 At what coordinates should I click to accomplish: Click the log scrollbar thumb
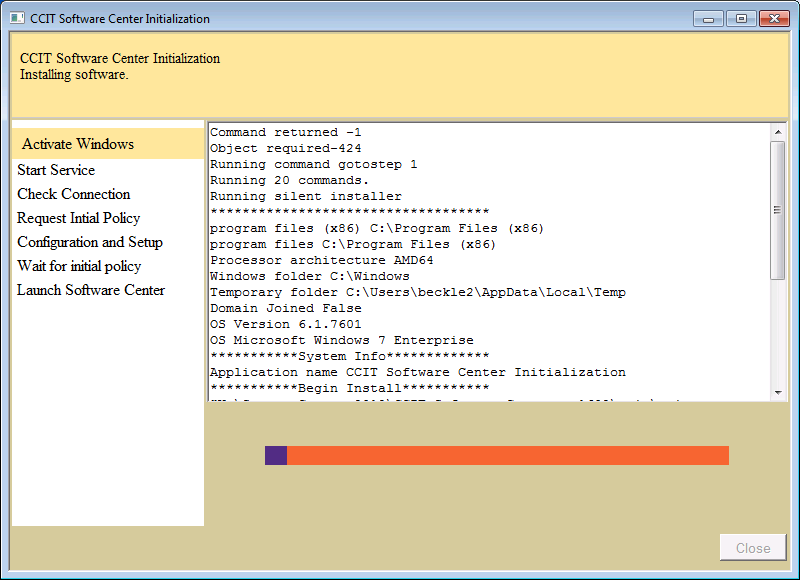(778, 210)
